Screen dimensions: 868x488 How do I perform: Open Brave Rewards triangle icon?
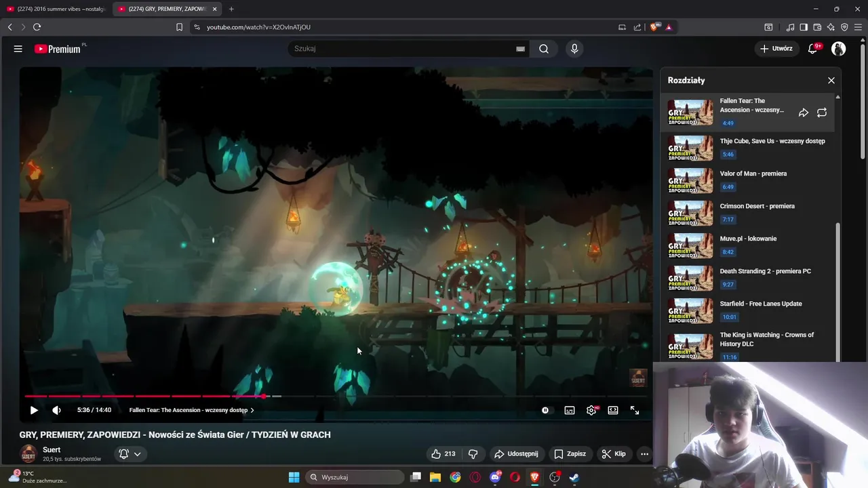[669, 27]
